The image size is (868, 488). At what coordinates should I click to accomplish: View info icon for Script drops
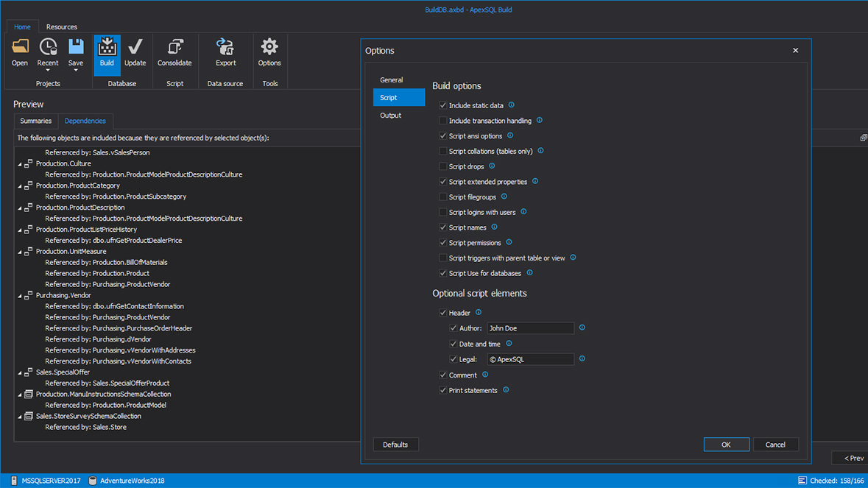click(x=492, y=166)
